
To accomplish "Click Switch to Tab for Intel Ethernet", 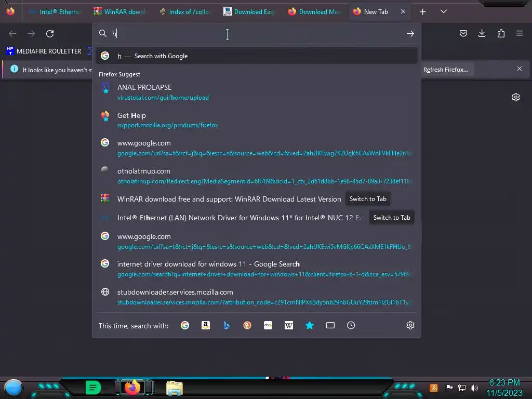I will coord(392,218).
